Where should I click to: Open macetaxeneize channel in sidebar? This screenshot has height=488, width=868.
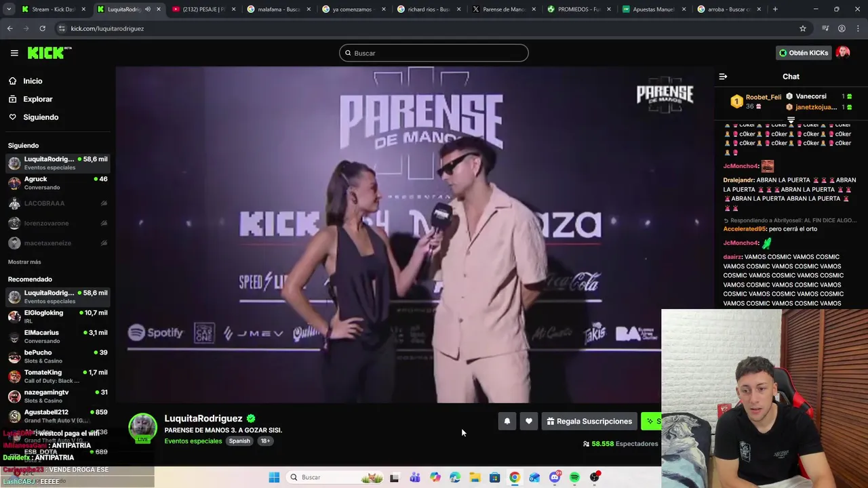(x=58, y=243)
